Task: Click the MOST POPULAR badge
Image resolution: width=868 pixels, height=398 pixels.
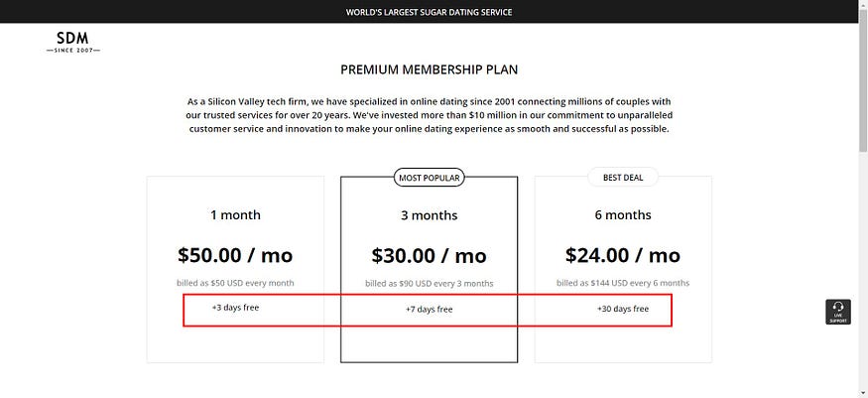Action: (x=429, y=178)
